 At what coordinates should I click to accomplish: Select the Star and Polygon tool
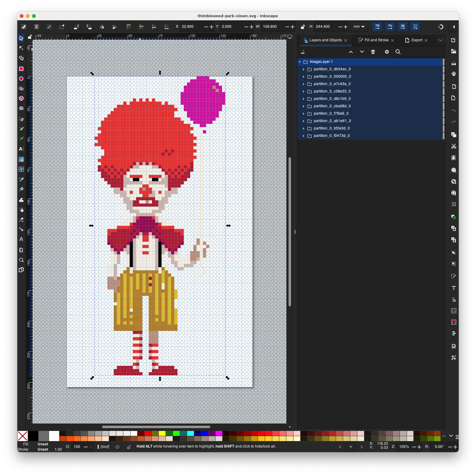(x=21, y=88)
